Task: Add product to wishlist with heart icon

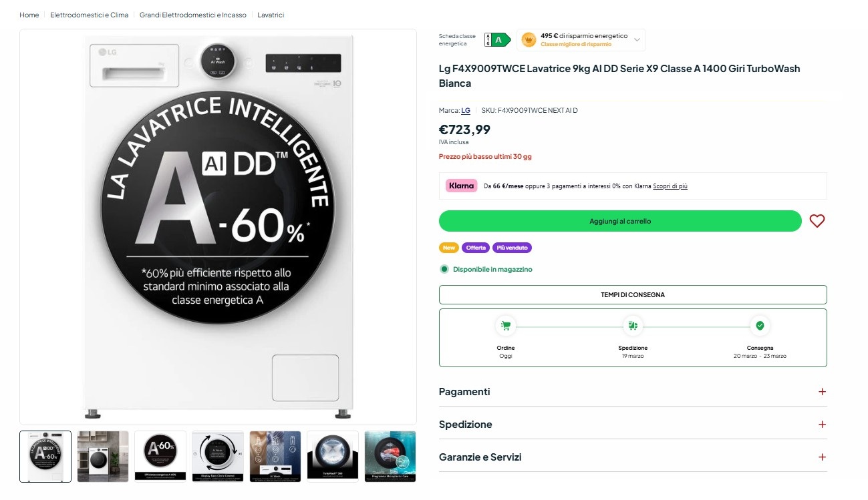Action: coord(817,221)
